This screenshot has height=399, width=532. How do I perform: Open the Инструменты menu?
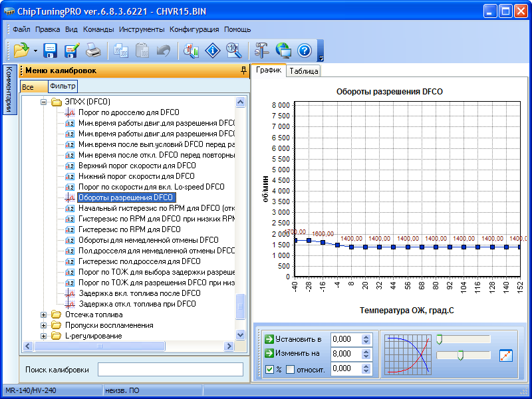[142, 29]
